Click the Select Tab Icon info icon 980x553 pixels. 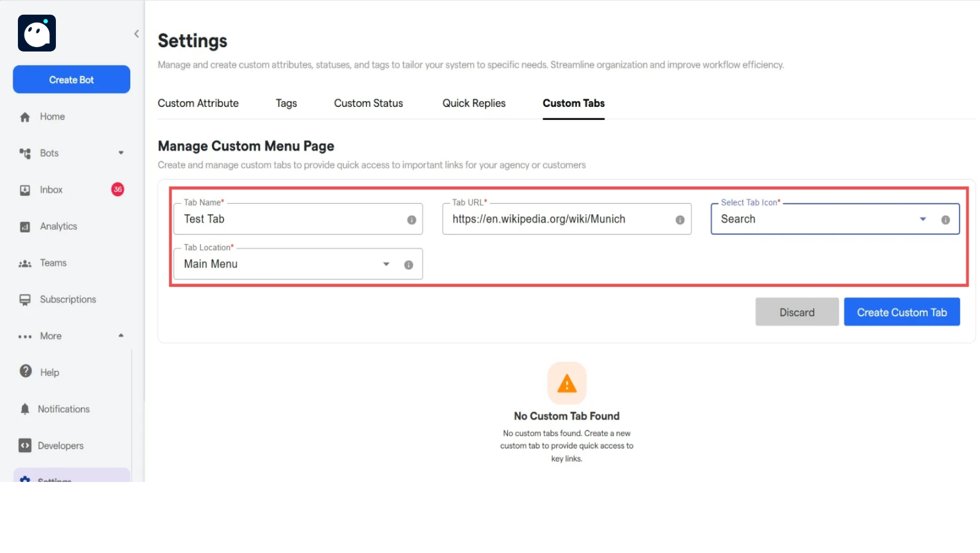(x=945, y=220)
